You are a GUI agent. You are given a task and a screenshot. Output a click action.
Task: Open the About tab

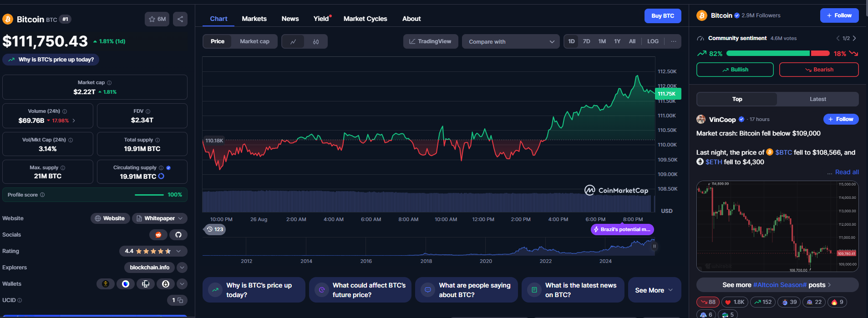(x=411, y=19)
